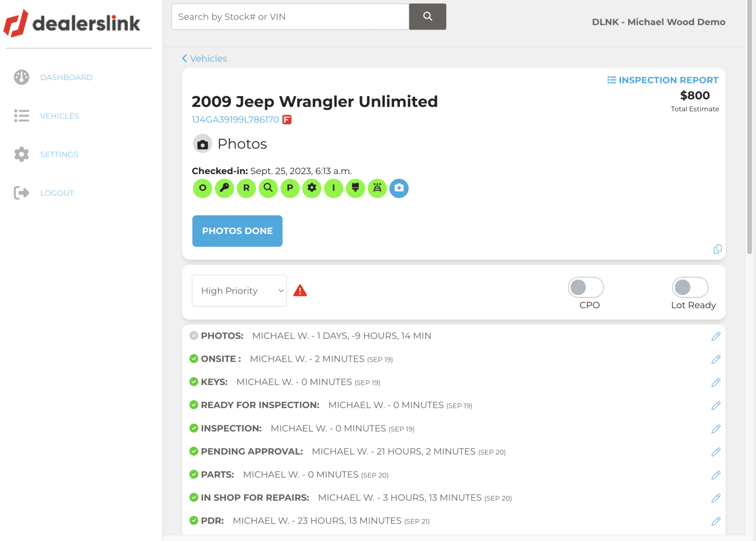Select the green gear stage circle
The image size is (756, 541).
(312, 188)
